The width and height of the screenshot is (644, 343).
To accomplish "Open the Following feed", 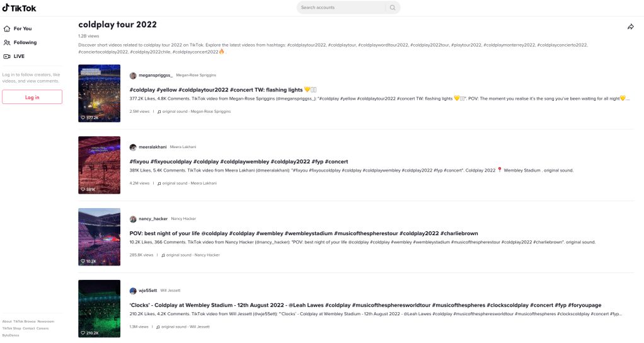I will pos(25,42).
